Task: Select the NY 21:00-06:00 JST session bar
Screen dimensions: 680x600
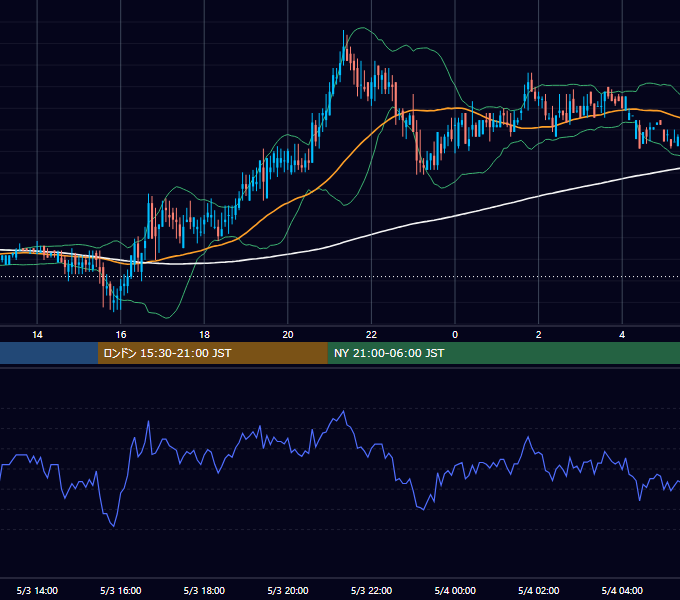Action: [503, 353]
